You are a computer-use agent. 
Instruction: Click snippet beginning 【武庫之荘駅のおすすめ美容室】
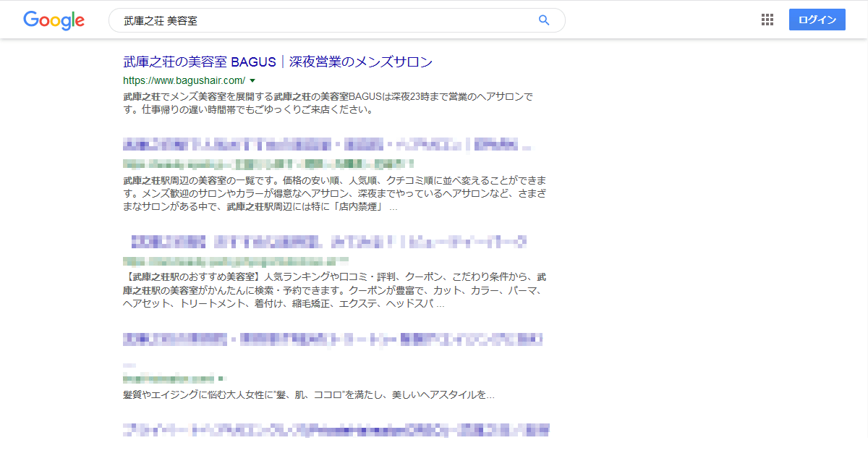tap(334, 290)
